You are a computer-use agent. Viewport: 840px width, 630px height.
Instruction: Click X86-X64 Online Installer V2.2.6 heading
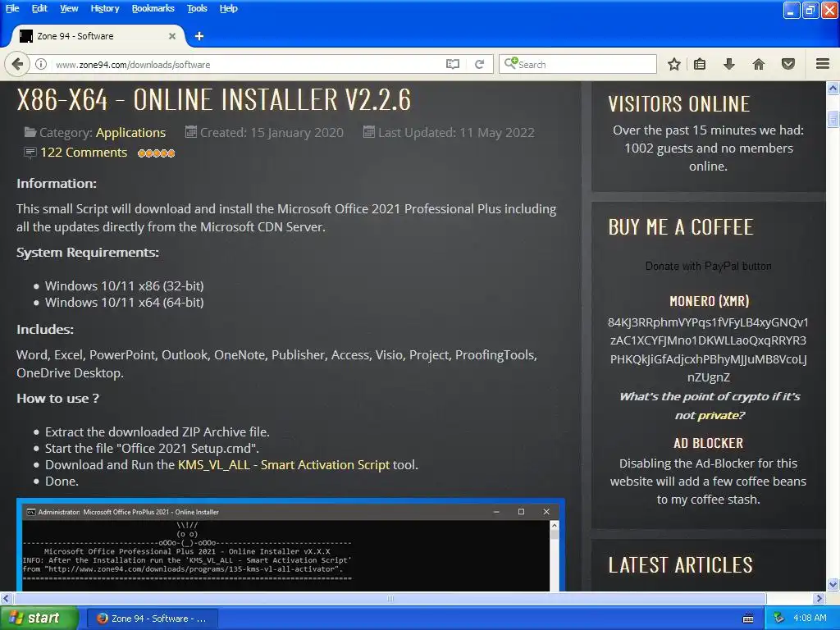[x=214, y=99]
